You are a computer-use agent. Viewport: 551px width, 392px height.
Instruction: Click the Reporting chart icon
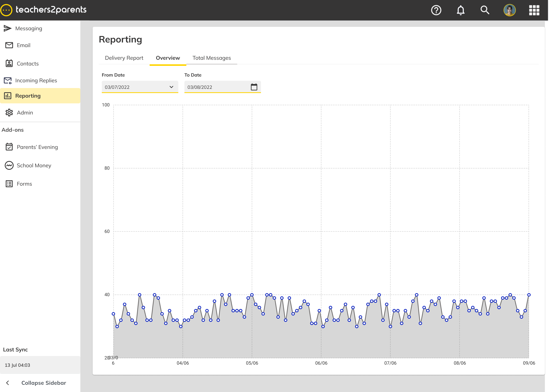[8, 96]
